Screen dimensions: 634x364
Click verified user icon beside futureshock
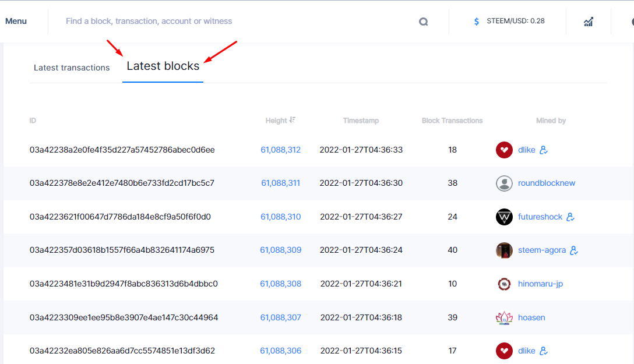(x=570, y=217)
